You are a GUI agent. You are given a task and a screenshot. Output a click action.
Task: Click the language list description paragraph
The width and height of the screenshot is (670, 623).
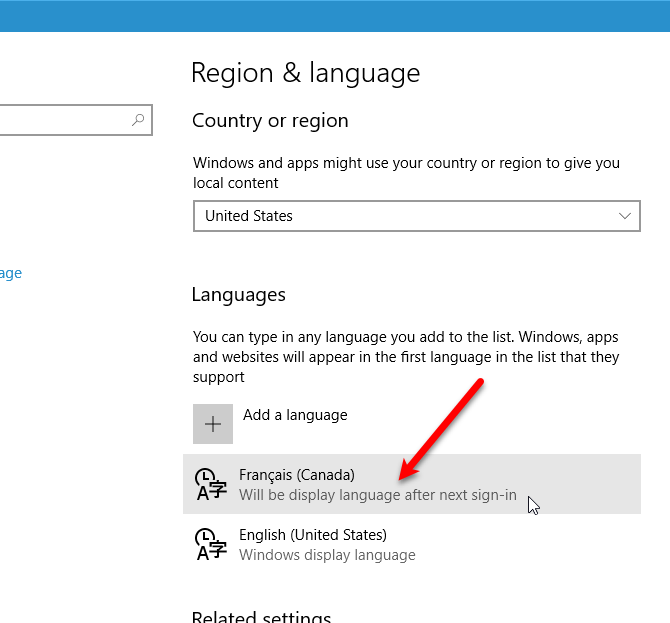coord(406,357)
